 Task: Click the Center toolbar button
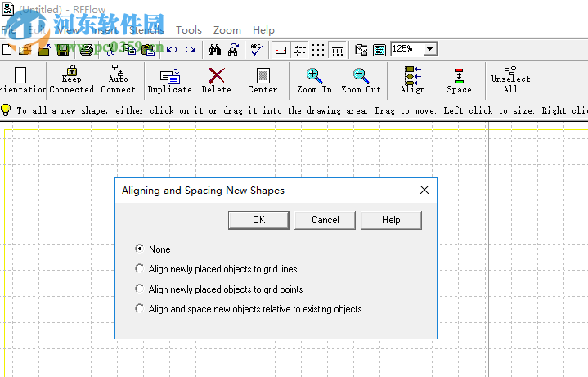[x=263, y=80]
